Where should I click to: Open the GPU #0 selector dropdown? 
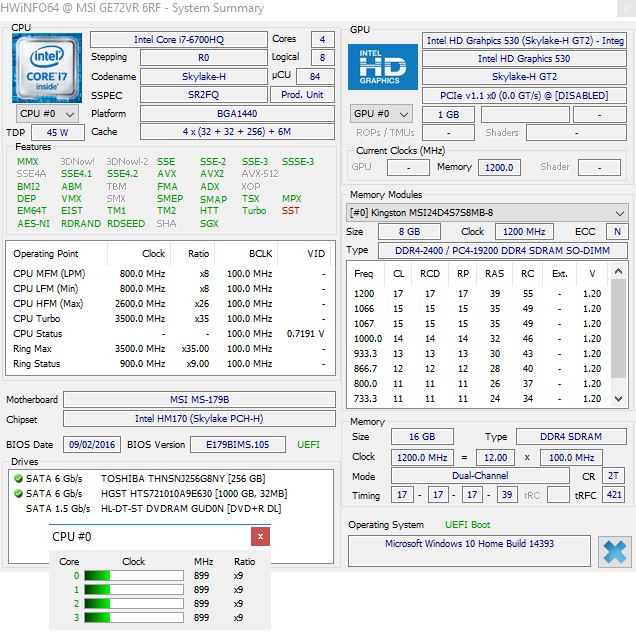[x=381, y=114]
